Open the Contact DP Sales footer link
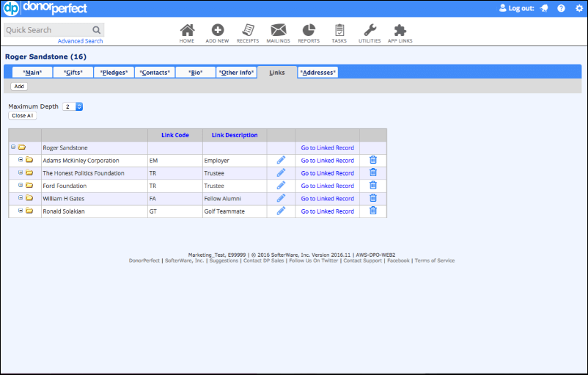The height and width of the screenshot is (375, 588). (x=264, y=261)
